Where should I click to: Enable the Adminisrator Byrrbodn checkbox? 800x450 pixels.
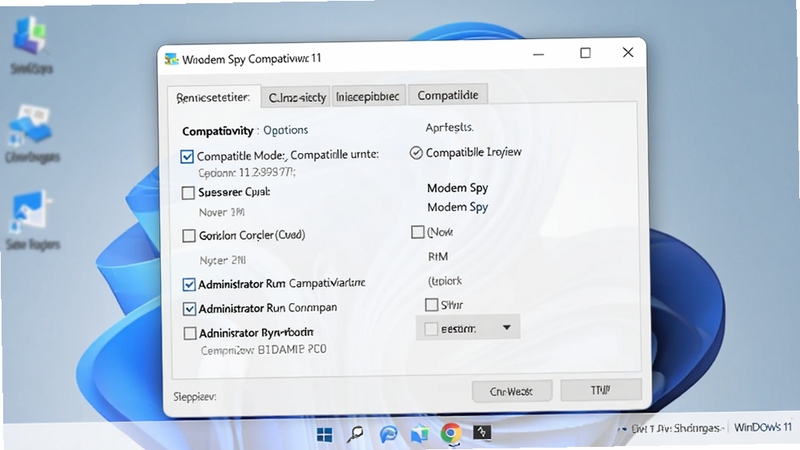(x=190, y=333)
